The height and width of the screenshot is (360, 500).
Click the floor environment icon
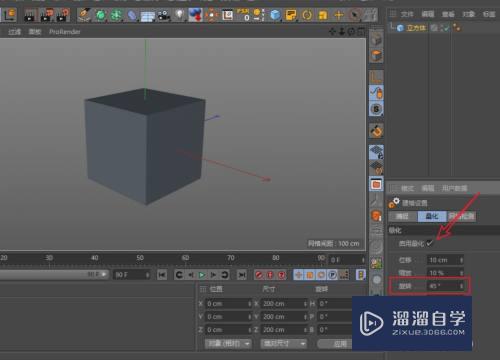pos(147,16)
